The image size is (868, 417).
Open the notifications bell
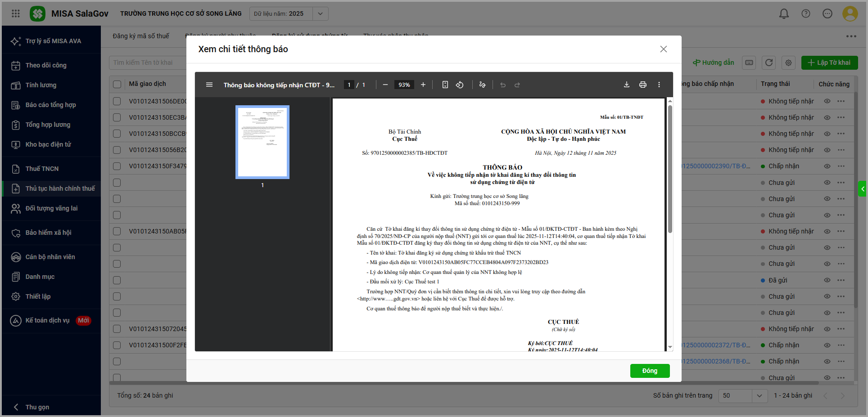point(784,13)
